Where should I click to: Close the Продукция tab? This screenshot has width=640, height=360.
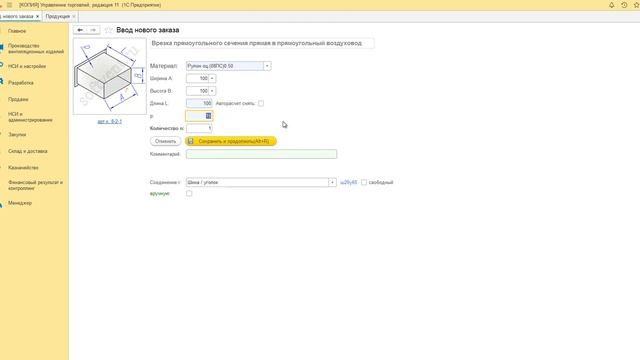point(74,16)
